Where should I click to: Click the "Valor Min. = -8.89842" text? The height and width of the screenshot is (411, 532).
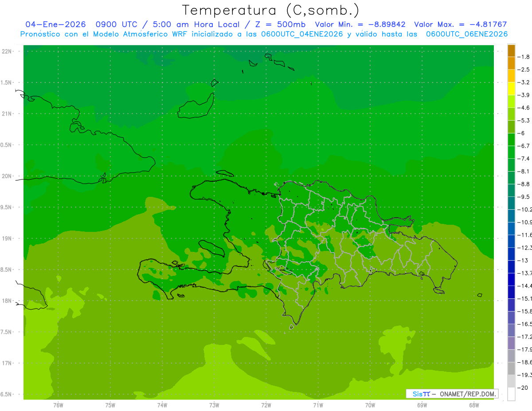pyautogui.click(x=361, y=24)
